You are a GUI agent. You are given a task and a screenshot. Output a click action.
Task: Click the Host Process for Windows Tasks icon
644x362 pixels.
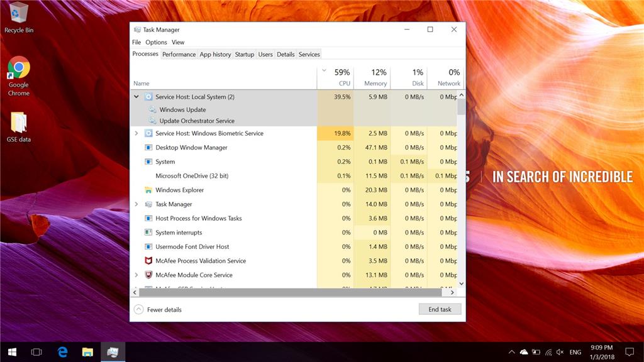pyautogui.click(x=148, y=218)
